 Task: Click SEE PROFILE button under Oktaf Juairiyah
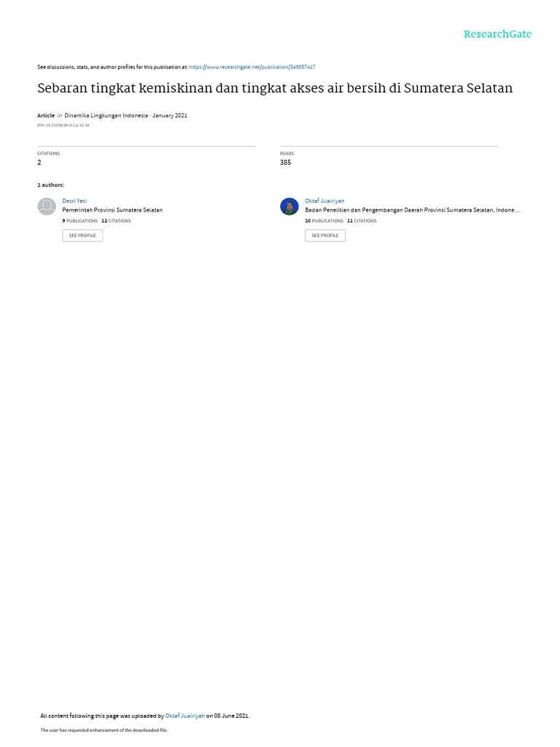click(x=325, y=236)
